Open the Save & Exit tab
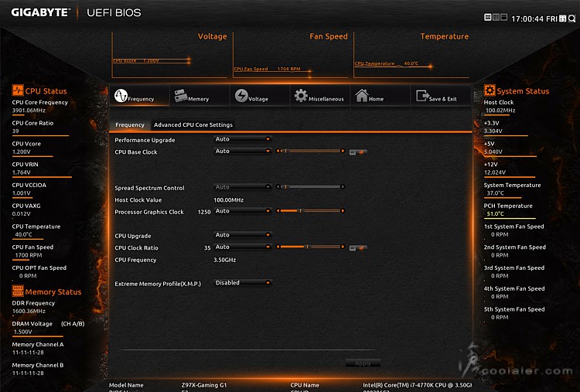 click(x=441, y=95)
